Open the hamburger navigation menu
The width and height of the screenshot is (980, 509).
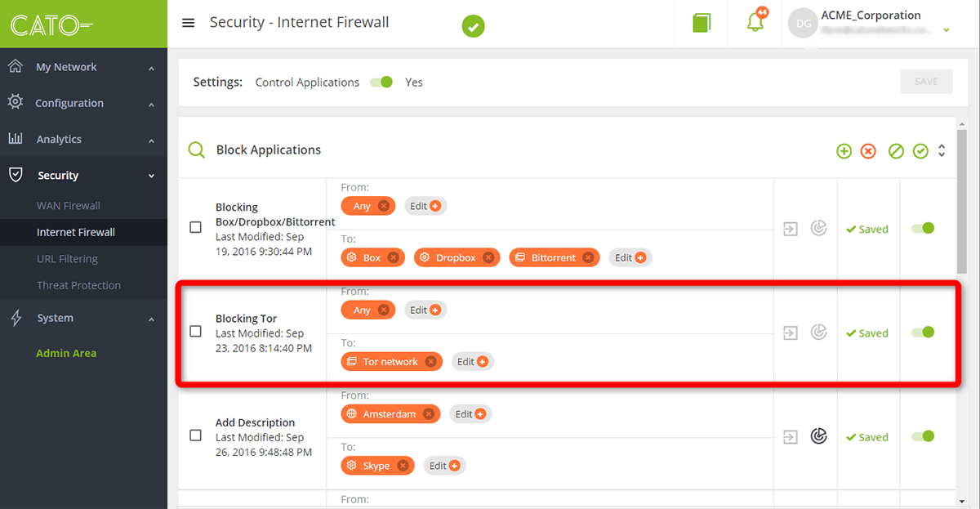[x=188, y=23]
